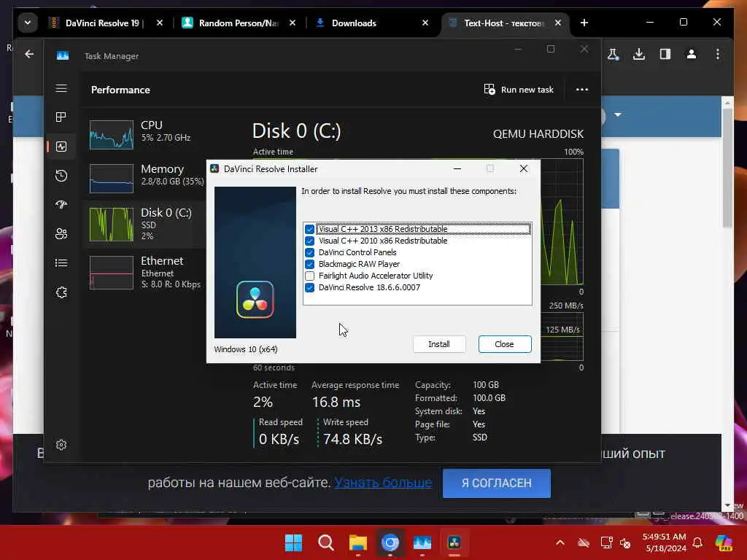Switch to the Downloads browser tab
The height and width of the screenshot is (560, 747).
point(354,23)
